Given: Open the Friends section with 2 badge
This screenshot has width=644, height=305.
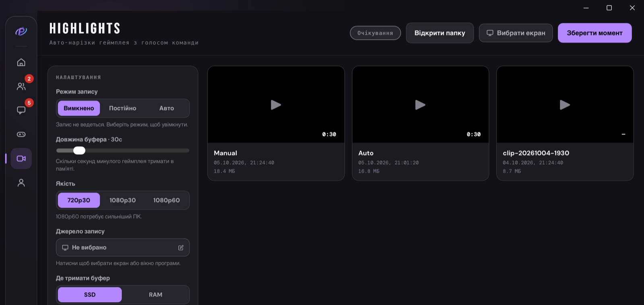Looking at the screenshot, I should 21,86.
